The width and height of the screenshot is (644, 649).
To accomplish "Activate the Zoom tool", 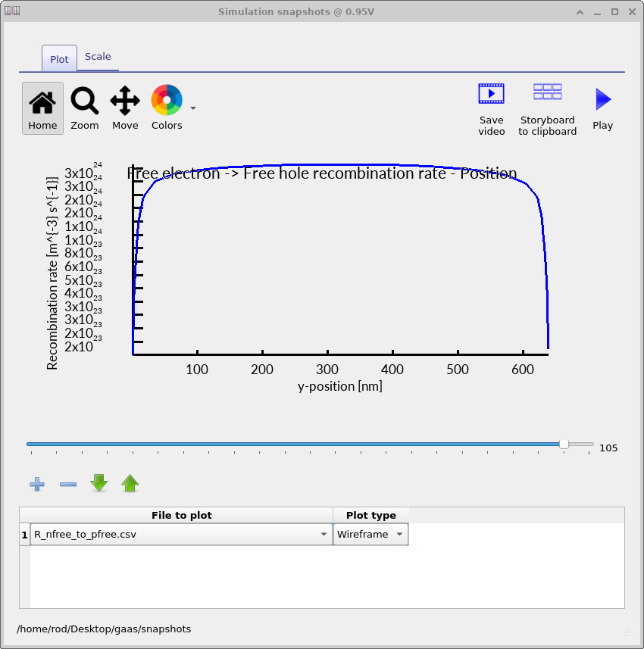I will tap(84, 108).
